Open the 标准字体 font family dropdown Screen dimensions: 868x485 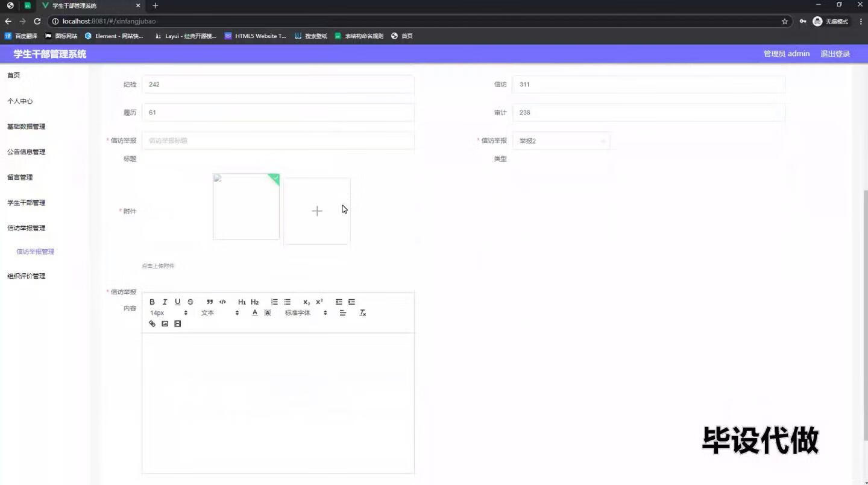tap(306, 312)
